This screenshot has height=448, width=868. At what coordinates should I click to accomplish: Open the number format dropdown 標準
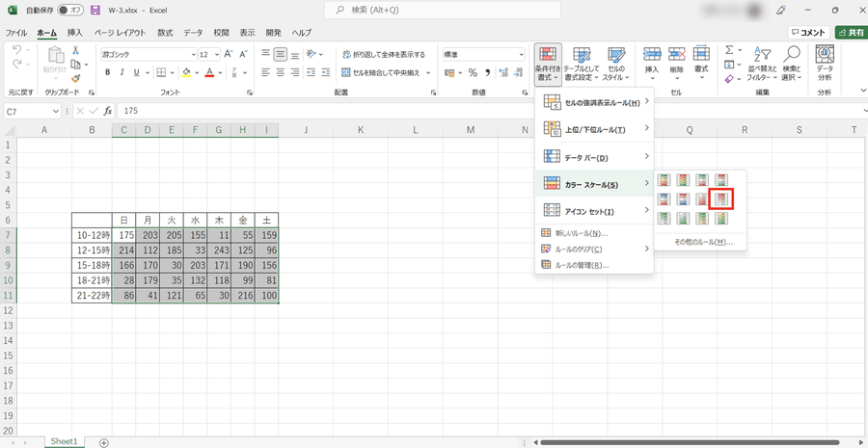[520, 55]
